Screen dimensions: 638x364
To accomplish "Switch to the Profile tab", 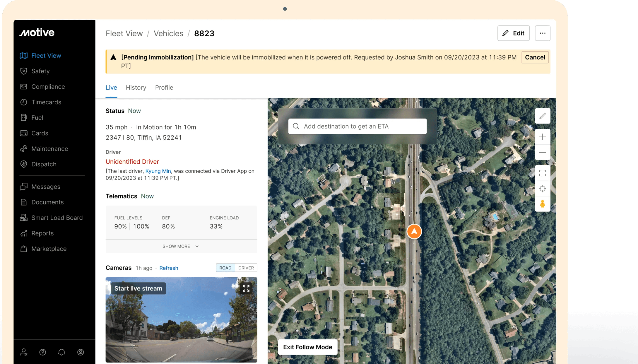I will (x=164, y=88).
